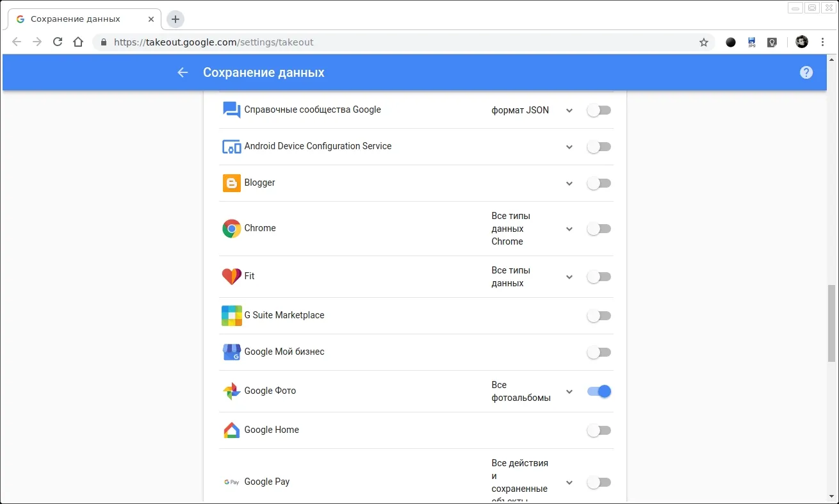The height and width of the screenshot is (504, 839).
Task: Disable the Google Photos toggle
Action: click(x=599, y=391)
